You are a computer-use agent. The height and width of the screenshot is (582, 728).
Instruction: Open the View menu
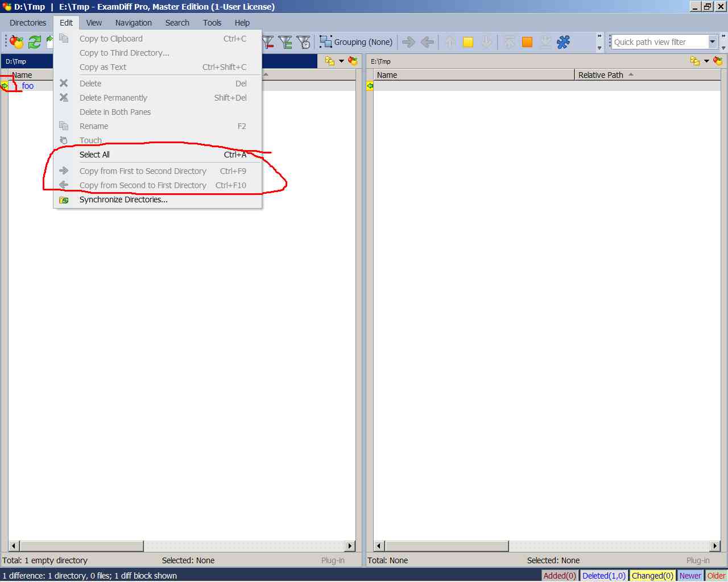[x=94, y=23]
